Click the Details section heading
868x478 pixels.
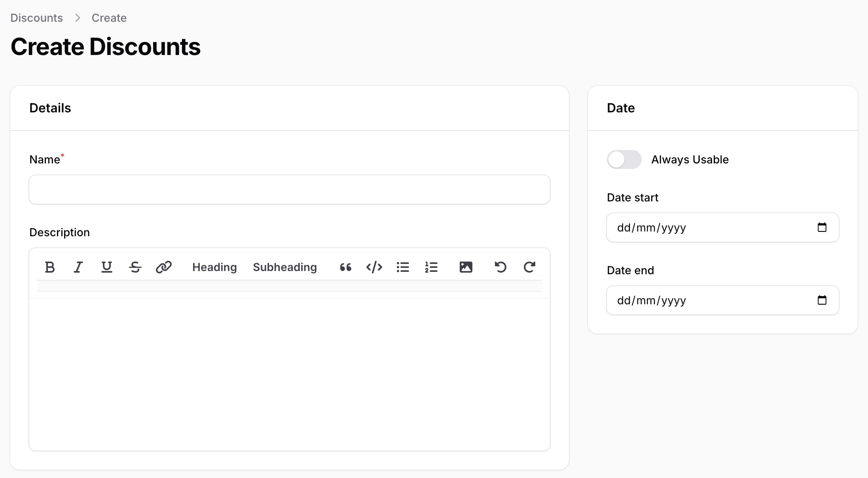50,108
